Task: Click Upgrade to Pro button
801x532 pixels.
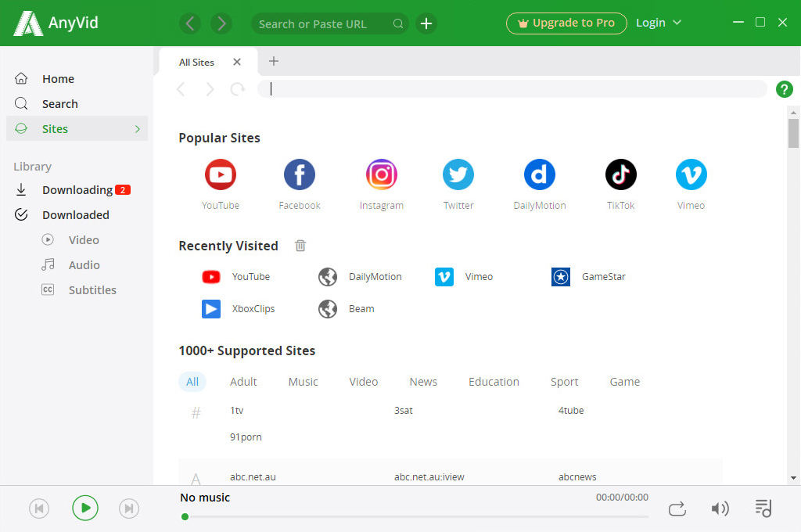Action: pyautogui.click(x=566, y=23)
